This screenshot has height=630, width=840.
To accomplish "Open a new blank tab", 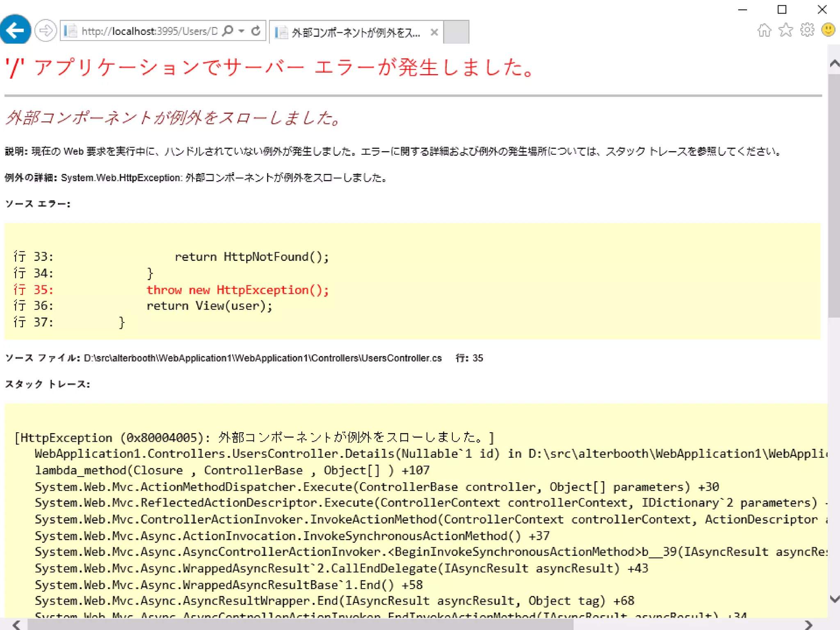I will (x=456, y=32).
